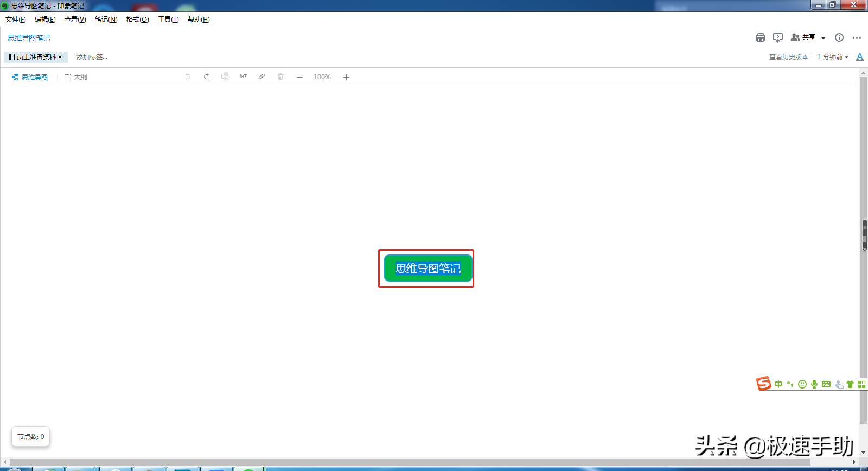This screenshot has width=868, height=471.
Task: Click the add child node icon
Action: [x=225, y=77]
